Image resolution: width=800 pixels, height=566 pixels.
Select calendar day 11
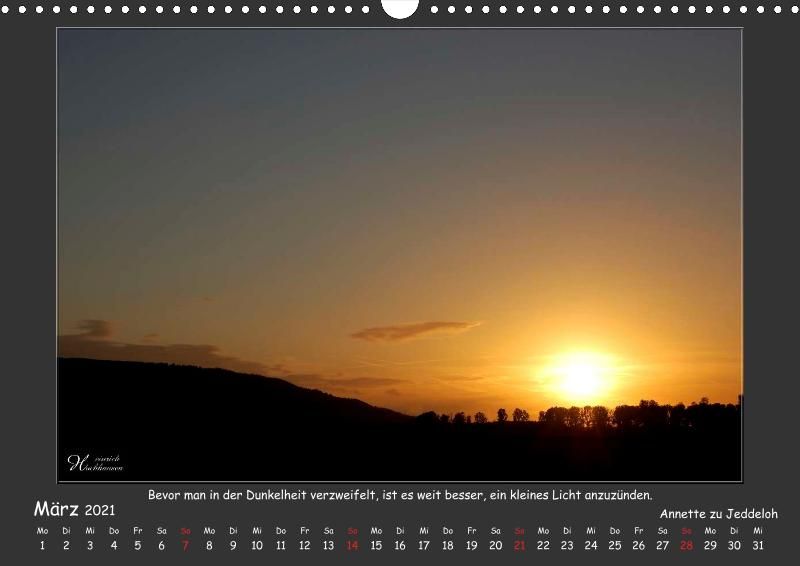coord(281,546)
